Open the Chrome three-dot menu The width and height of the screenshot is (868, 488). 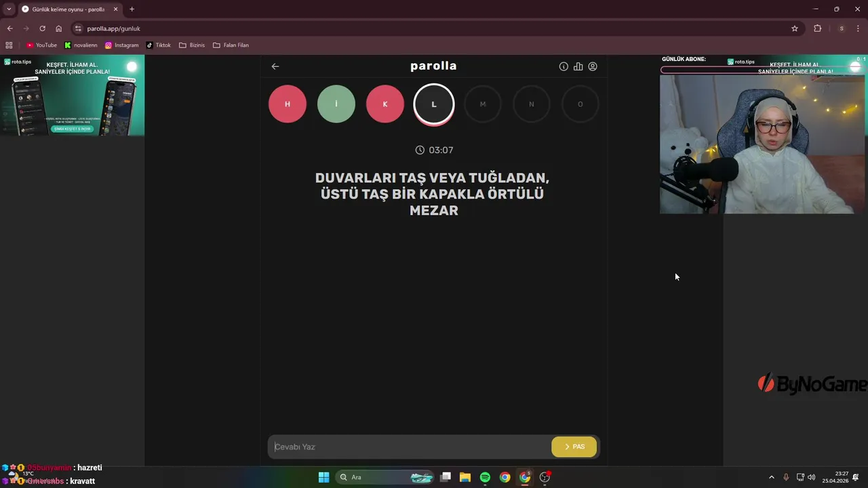pos(859,28)
